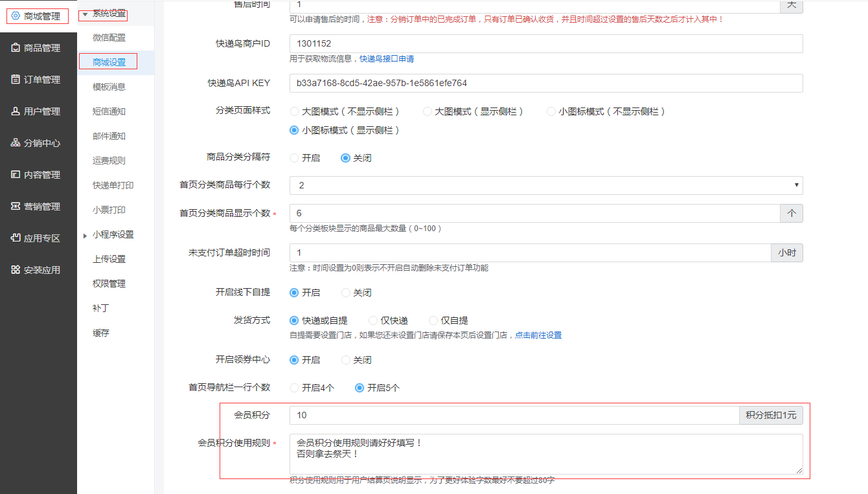Collapse the 系统设置 section arrow
The height and width of the screenshot is (494, 868).
pos(85,14)
